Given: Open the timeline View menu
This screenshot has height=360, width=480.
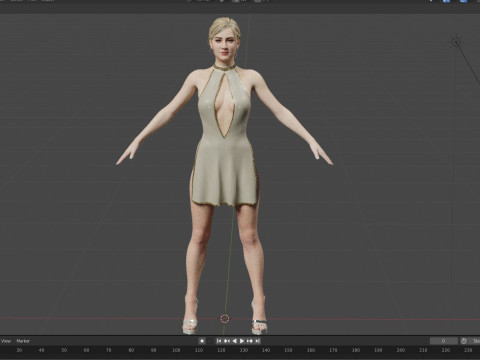Looking at the screenshot, I should coord(6,341).
